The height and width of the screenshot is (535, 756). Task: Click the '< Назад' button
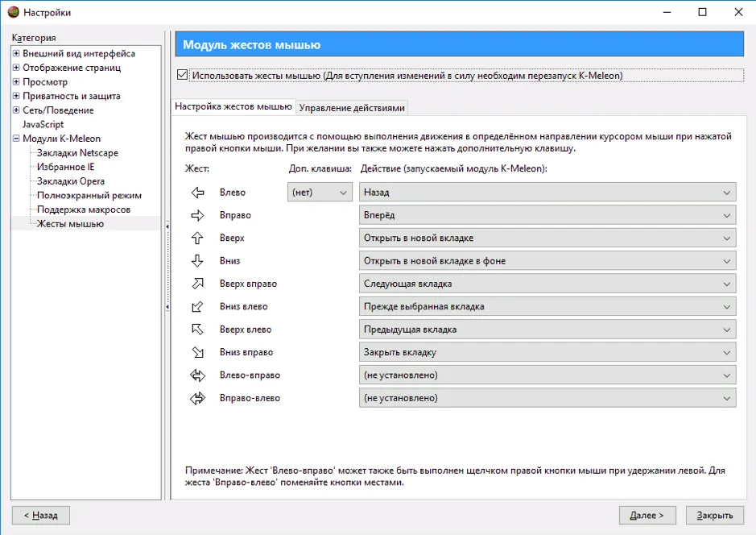(x=41, y=515)
